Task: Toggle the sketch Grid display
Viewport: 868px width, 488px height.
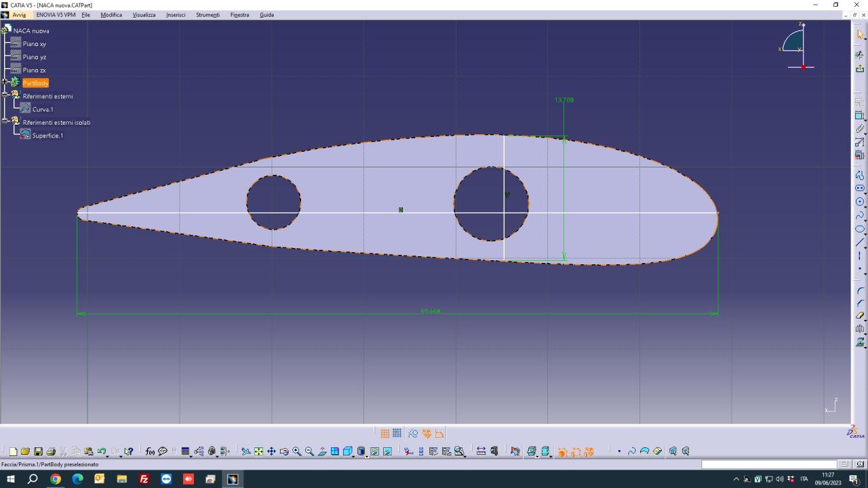Action: coord(384,434)
